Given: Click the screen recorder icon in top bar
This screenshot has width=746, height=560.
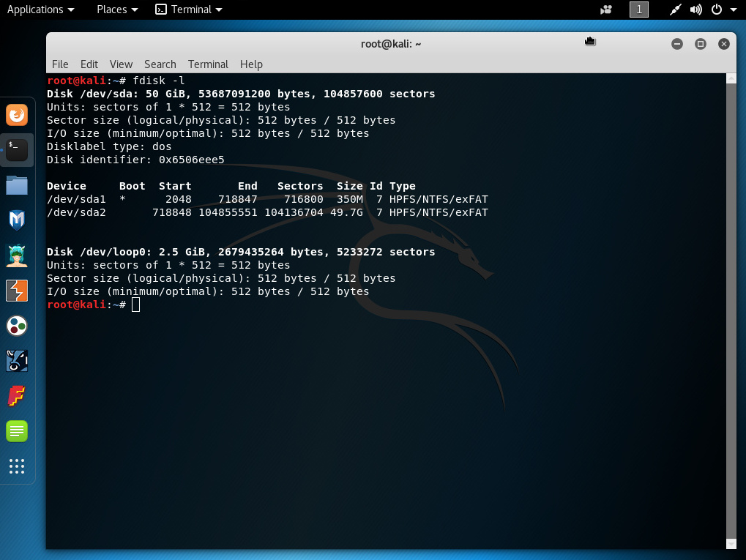Looking at the screenshot, I should click(606, 10).
